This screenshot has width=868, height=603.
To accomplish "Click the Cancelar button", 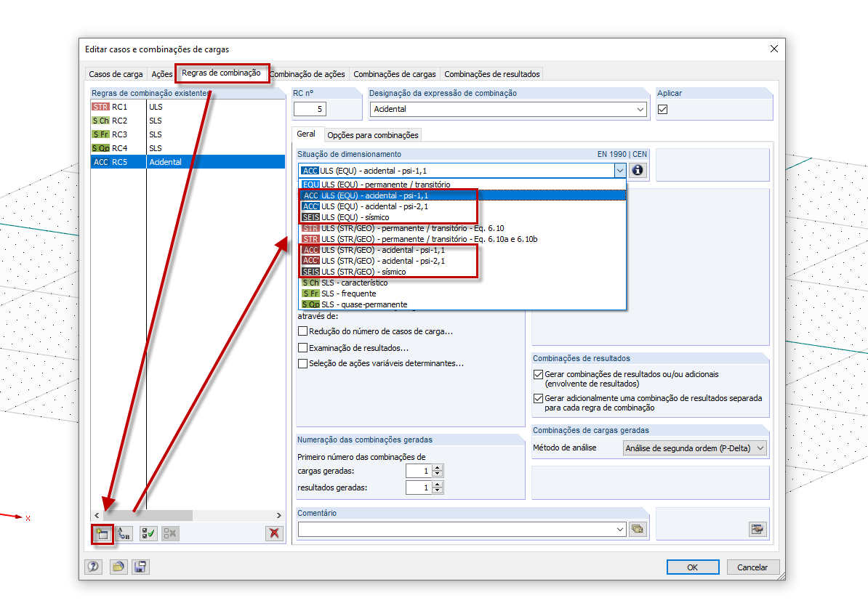I will pos(752,567).
